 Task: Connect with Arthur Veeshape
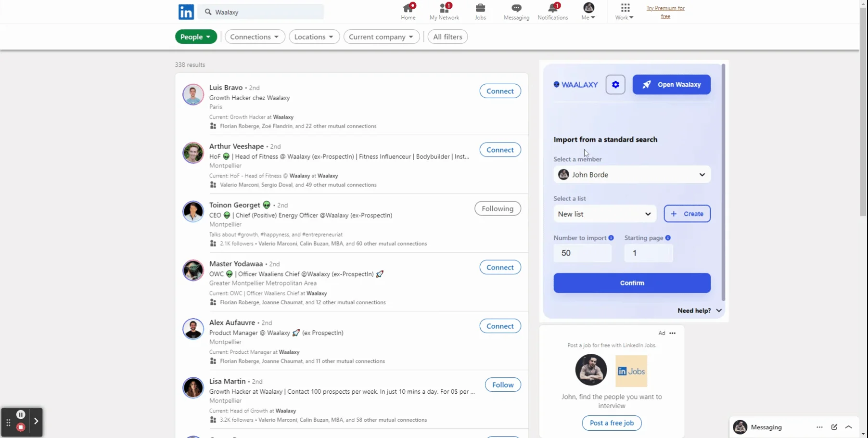click(x=500, y=150)
